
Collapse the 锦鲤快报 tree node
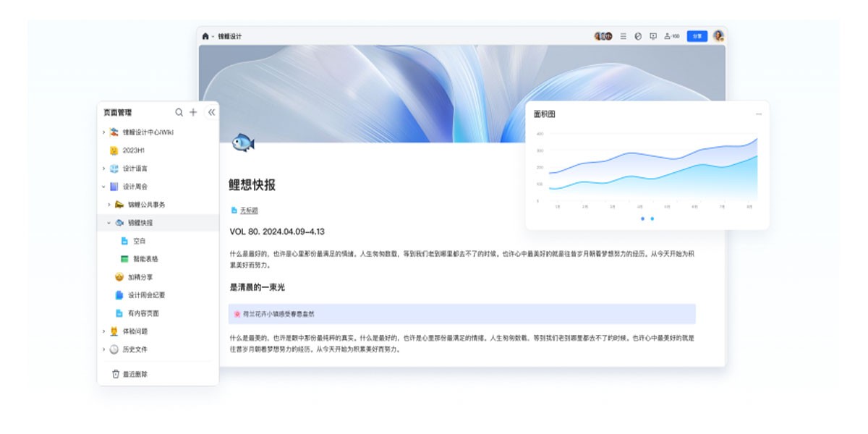coord(109,223)
